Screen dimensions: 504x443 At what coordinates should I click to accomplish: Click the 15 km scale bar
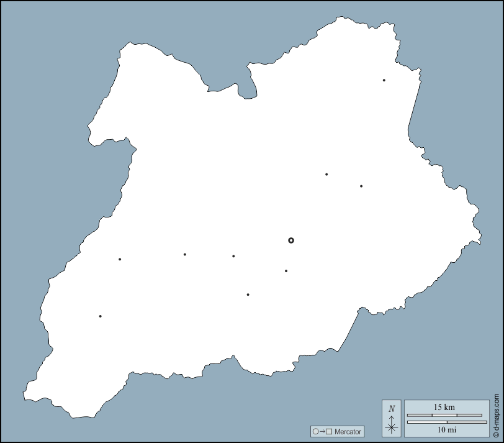tap(444, 414)
